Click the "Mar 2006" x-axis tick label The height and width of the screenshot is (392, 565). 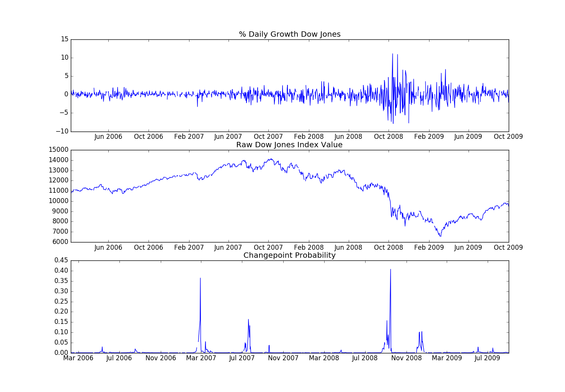tap(78, 358)
